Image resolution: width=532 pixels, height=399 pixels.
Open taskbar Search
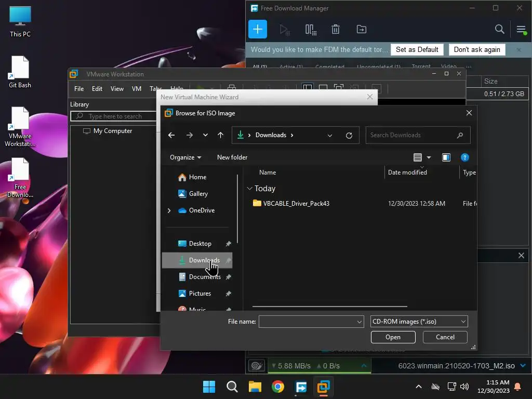pos(232,387)
